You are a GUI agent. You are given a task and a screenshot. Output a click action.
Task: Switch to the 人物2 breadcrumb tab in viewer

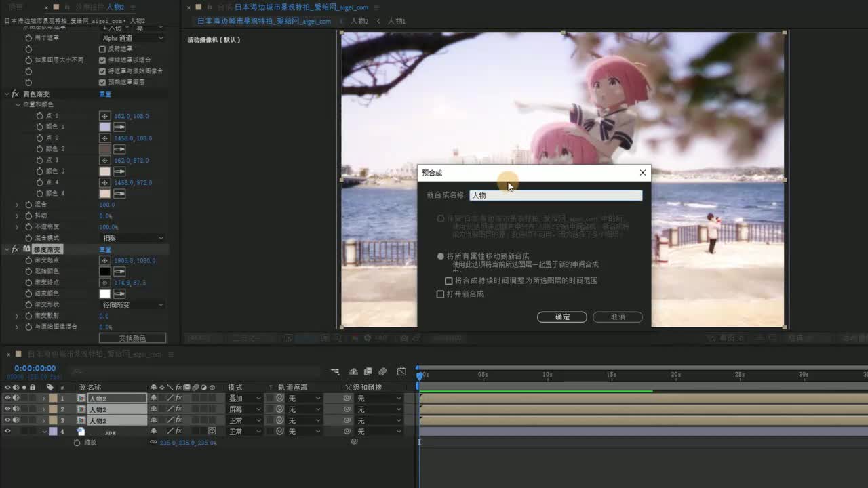[x=359, y=21]
